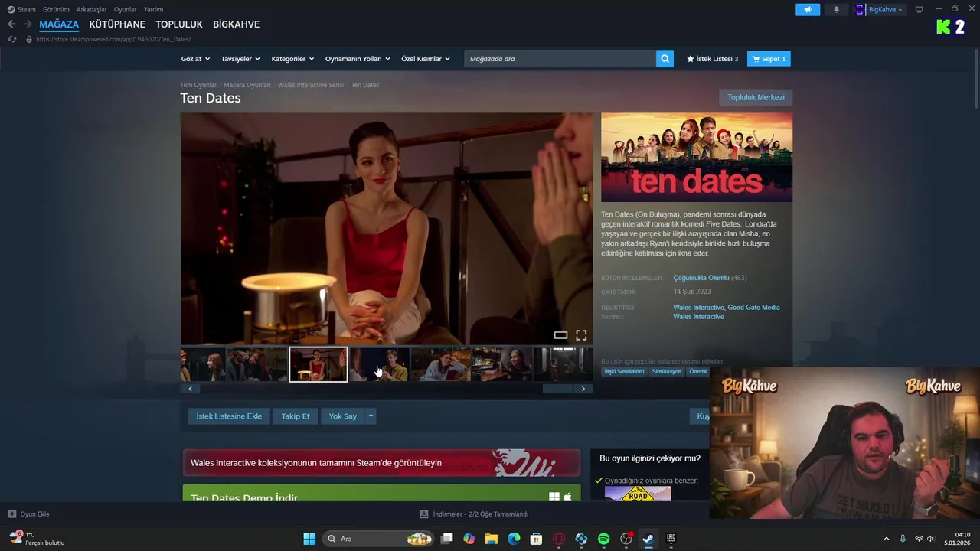Expand the Göz at dropdown
The width and height of the screenshot is (980, 551).
coord(195,59)
